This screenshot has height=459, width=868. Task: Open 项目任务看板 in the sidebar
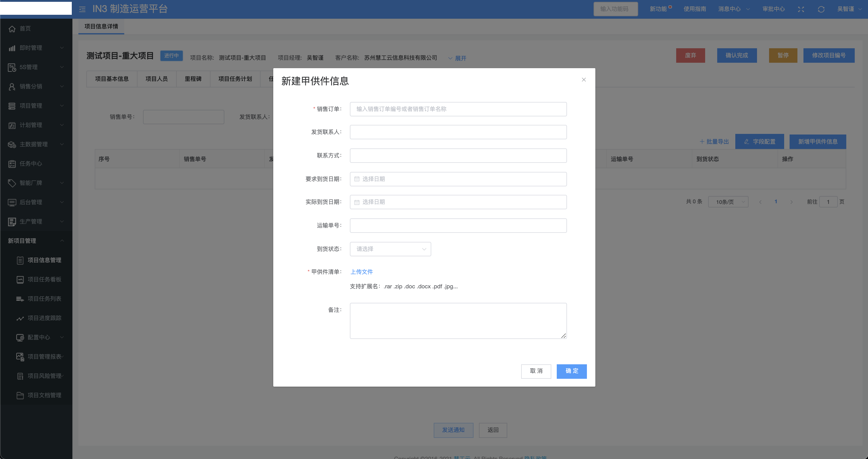[x=44, y=279]
